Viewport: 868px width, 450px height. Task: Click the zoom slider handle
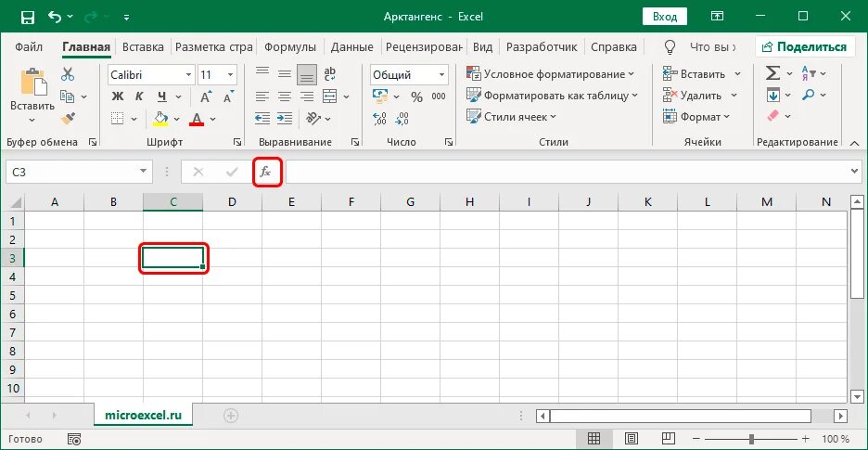pos(751,439)
